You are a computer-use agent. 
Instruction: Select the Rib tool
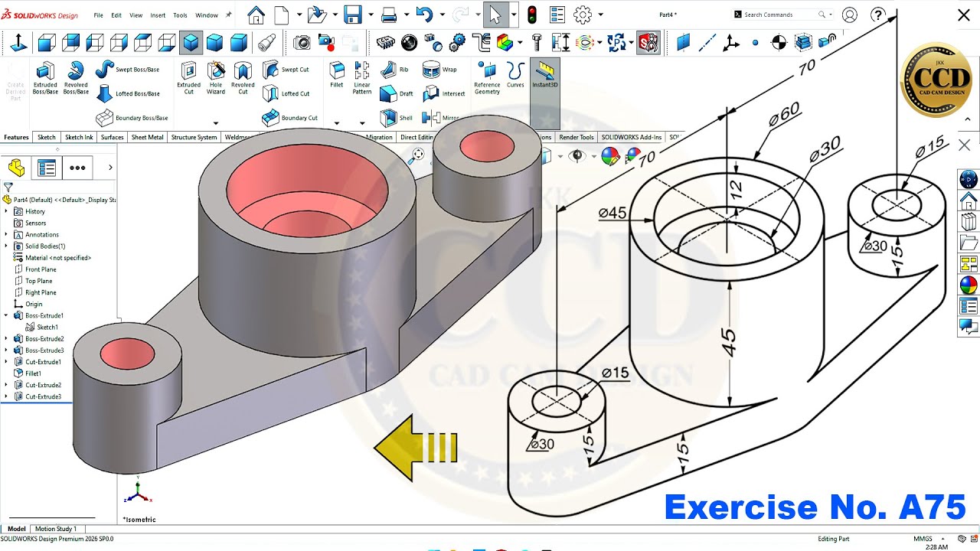tap(395, 70)
